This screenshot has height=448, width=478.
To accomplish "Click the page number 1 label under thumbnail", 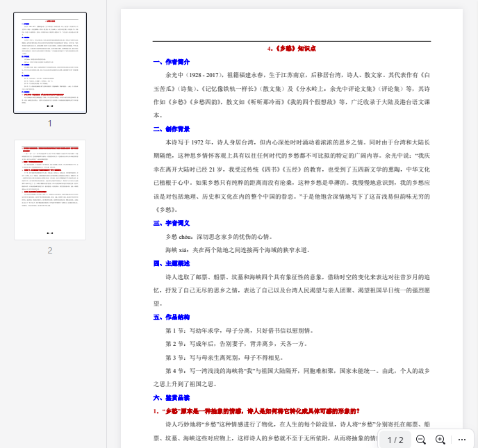I will (x=50, y=123).
